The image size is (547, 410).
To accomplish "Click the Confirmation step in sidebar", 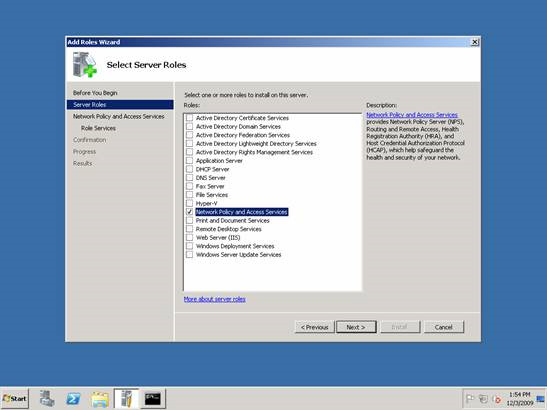I will pos(90,140).
